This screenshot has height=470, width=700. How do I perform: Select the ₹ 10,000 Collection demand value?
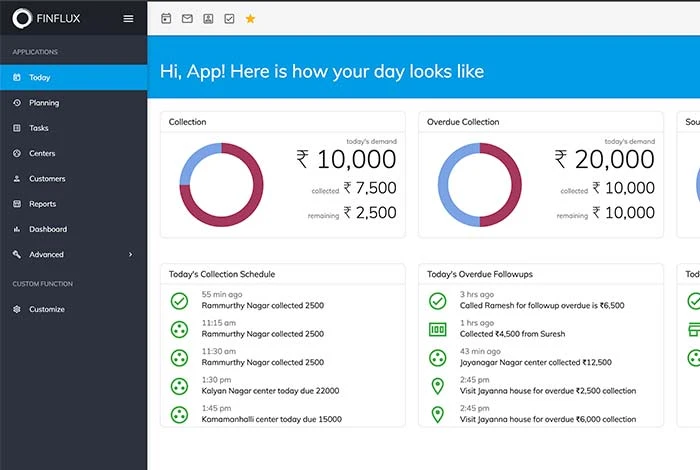click(x=346, y=159)
